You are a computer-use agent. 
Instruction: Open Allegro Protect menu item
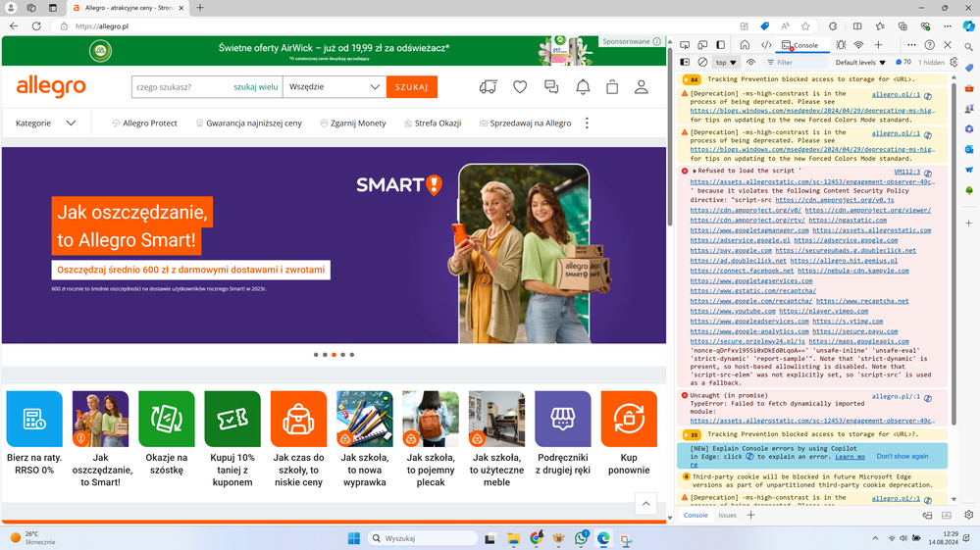[144, 123]
